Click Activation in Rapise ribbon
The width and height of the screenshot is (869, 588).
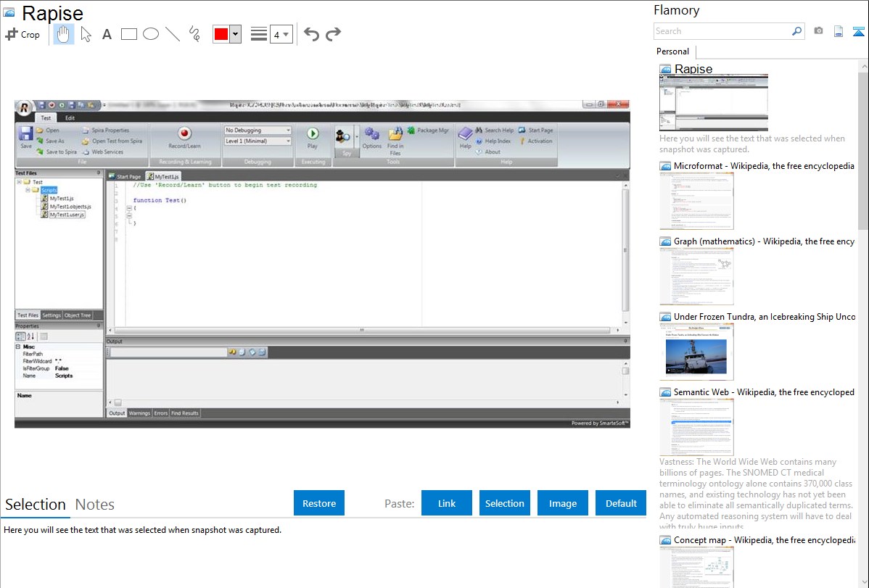(536, 141)
